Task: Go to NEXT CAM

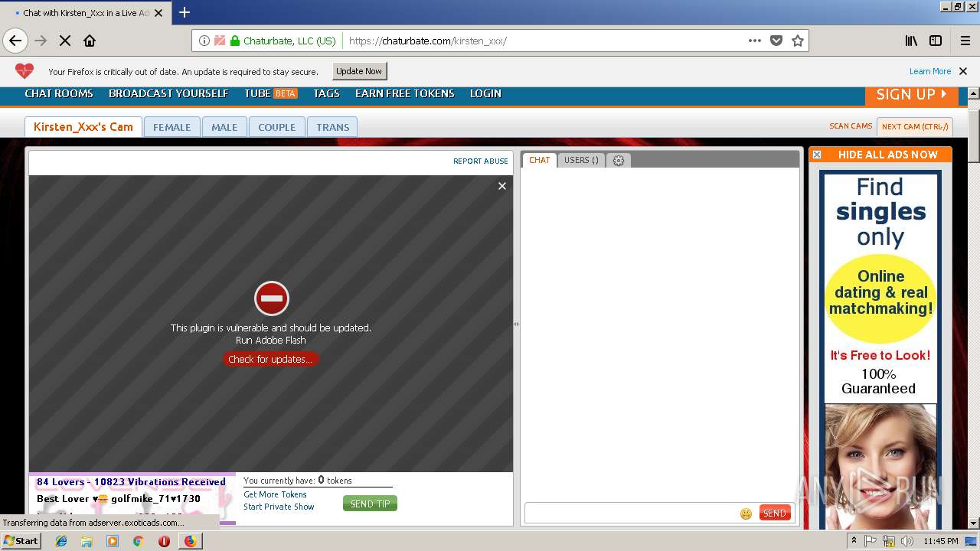Action: (x=915, y=127)
